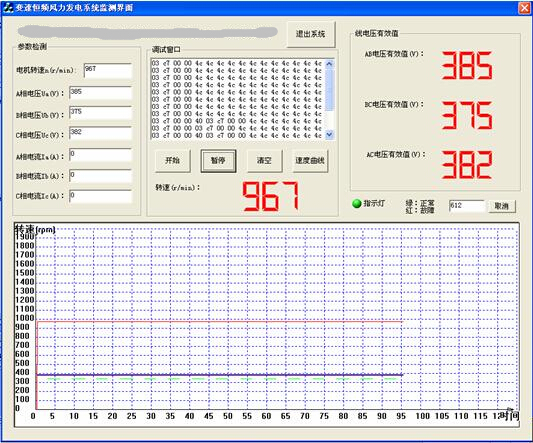Click the 退出系统 exit button
The width and height of the screenshot is (533, 443).
click(x=310, y=34)
